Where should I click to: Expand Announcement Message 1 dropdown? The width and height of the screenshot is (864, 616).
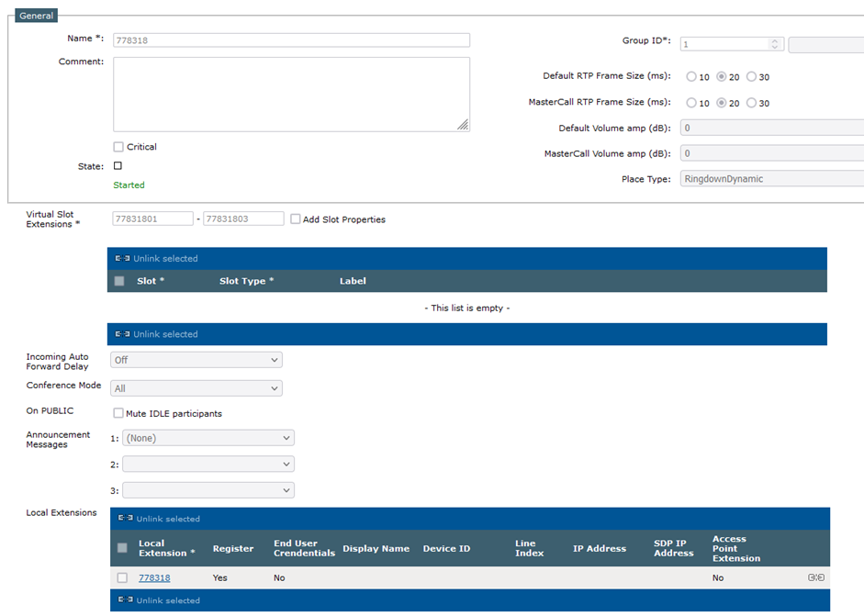click(208, 438)
